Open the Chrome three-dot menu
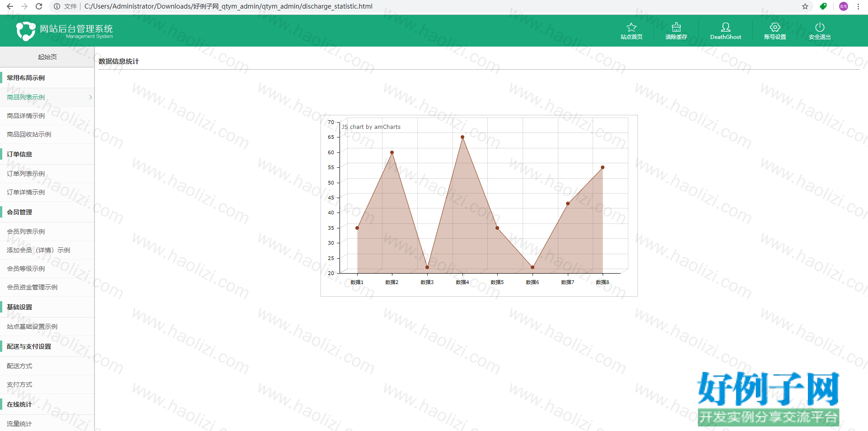868x431 pixels. [x=858, y=6]
